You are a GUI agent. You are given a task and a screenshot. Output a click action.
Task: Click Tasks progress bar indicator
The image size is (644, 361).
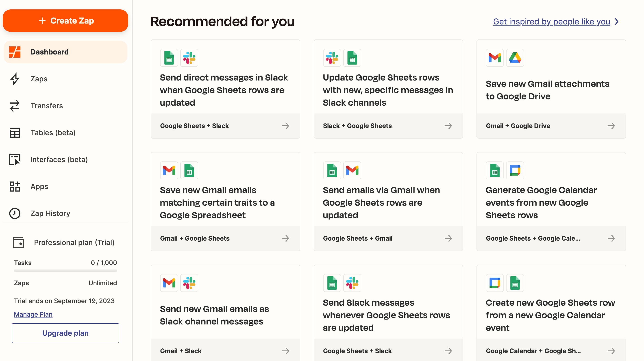65,270
